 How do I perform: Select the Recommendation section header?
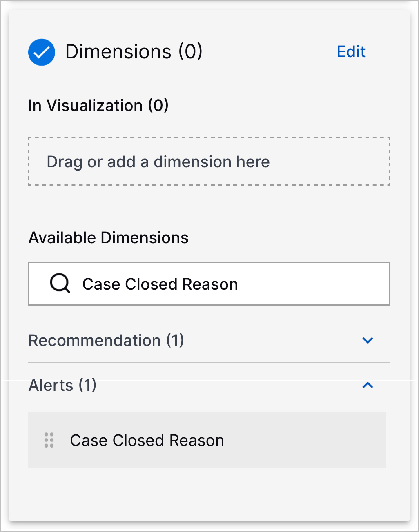[x=106, y=341]
